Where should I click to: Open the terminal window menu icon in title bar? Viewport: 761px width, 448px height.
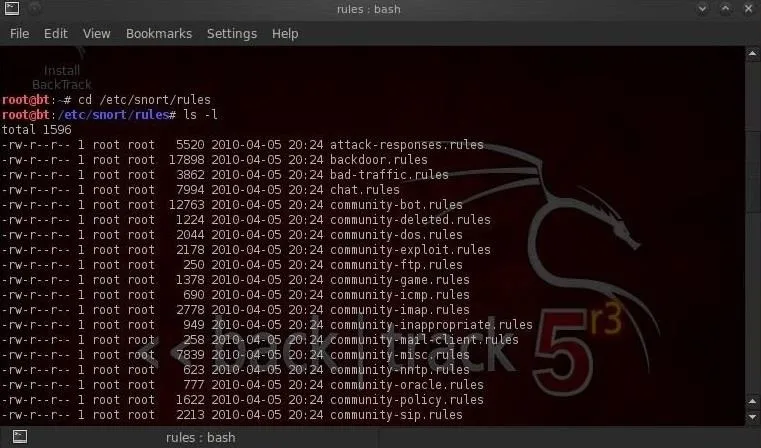coord(12,8)
